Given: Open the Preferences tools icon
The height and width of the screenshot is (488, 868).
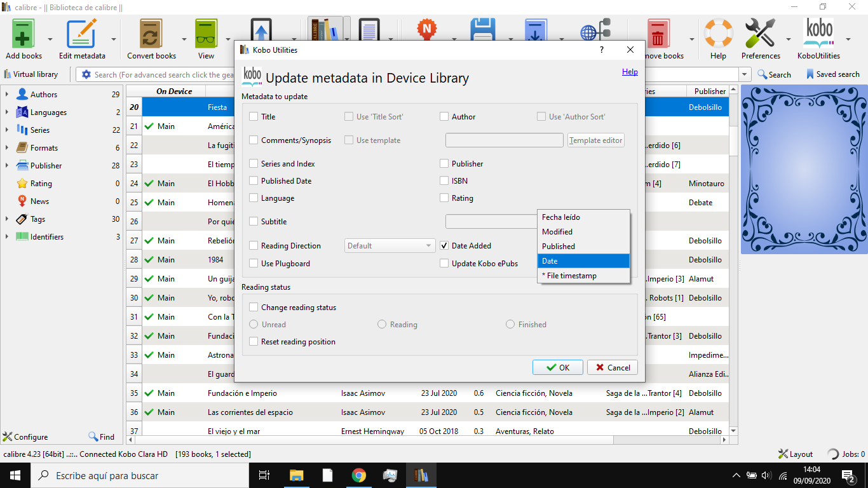Looking at the screenshot, I should click(x=760, y=34).
